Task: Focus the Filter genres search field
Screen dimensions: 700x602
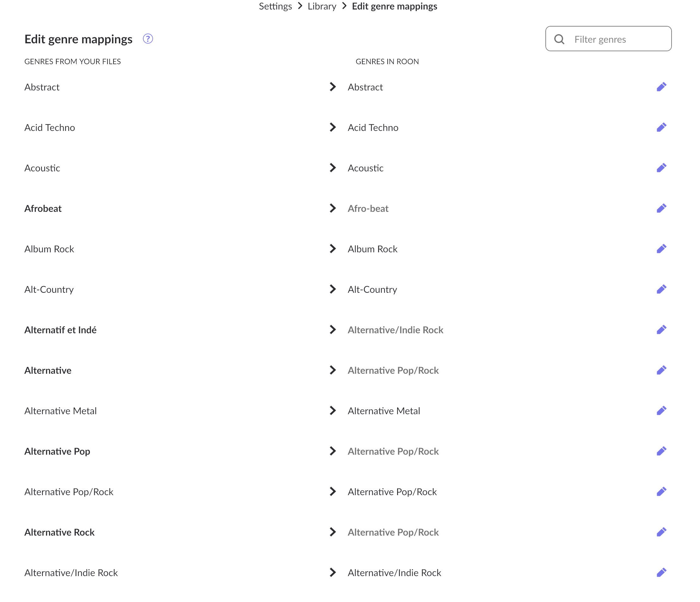Action: (608, 39)
